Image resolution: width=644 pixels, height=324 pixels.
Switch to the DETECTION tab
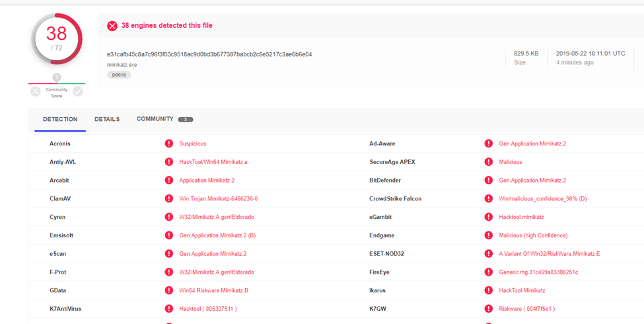[60, 119]
